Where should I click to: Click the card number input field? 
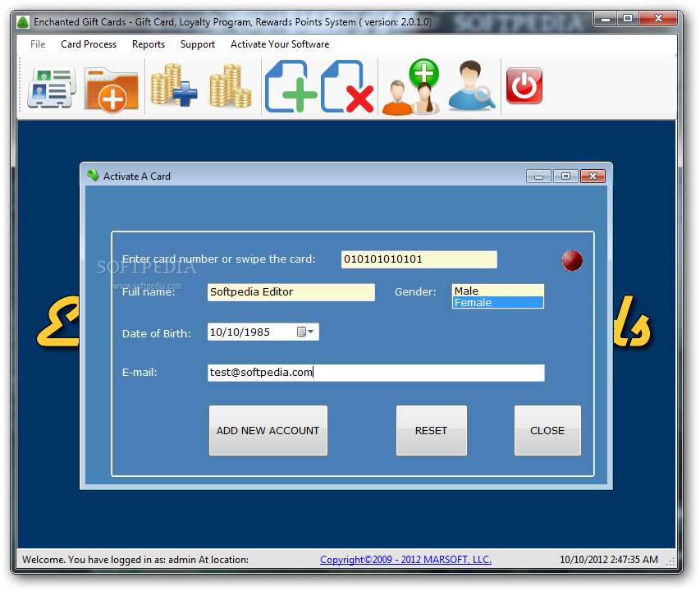click(x=419, y=259)
